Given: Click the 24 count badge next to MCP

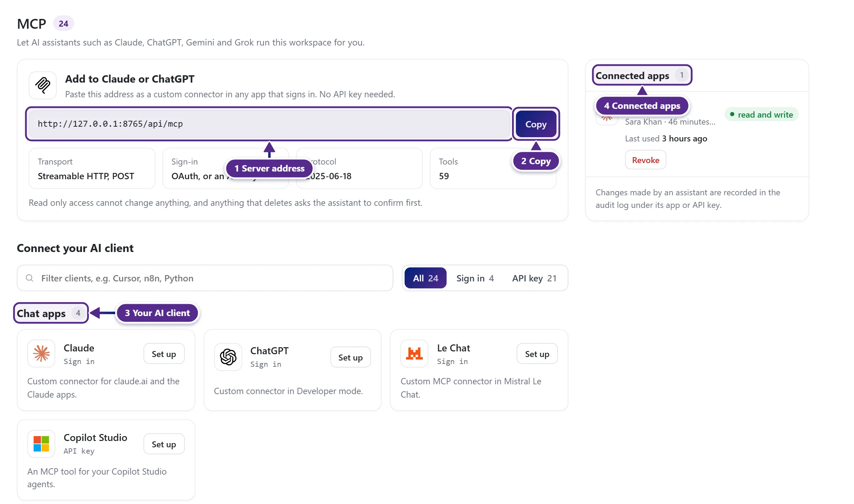Looking at the screenshot, I should 63,23.
